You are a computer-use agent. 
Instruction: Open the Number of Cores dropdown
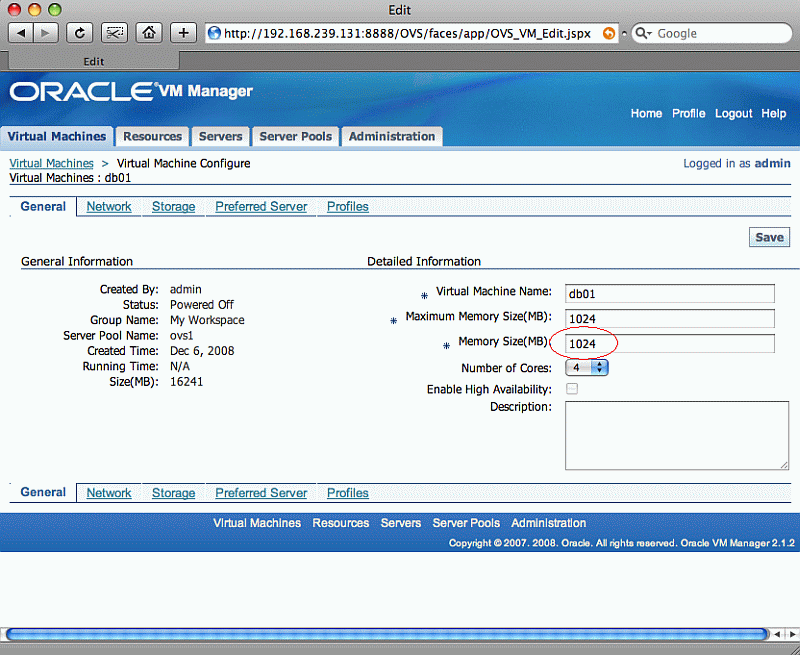pyautogui.click(x=587, y=368)
